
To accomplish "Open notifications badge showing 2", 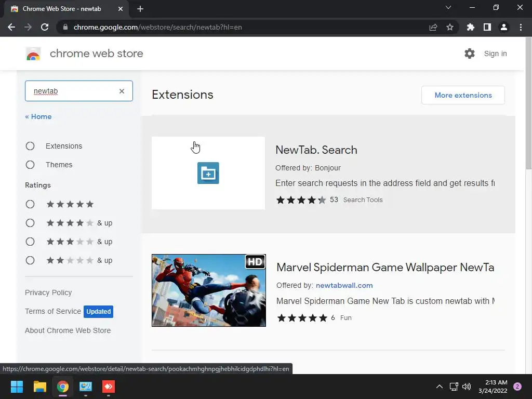I will 517,387.
